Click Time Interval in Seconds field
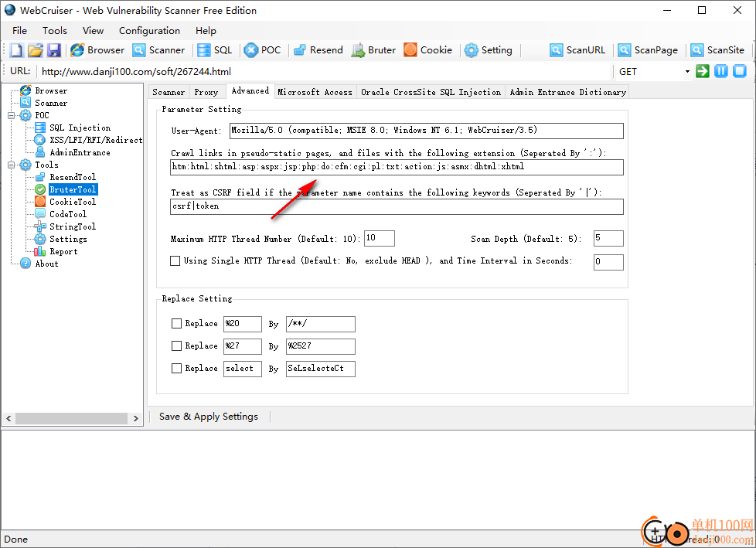The height and width of the screenshot is (548, 756). pos(608,262)
